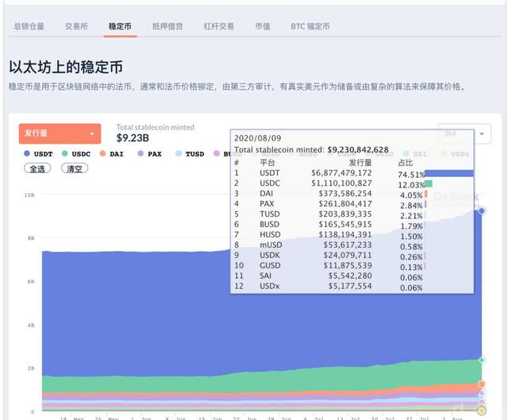The width and height of the screenshot is (508, 420).
Task: Click the green USDC share bar in tooltip
Action: tap(429, 183)
